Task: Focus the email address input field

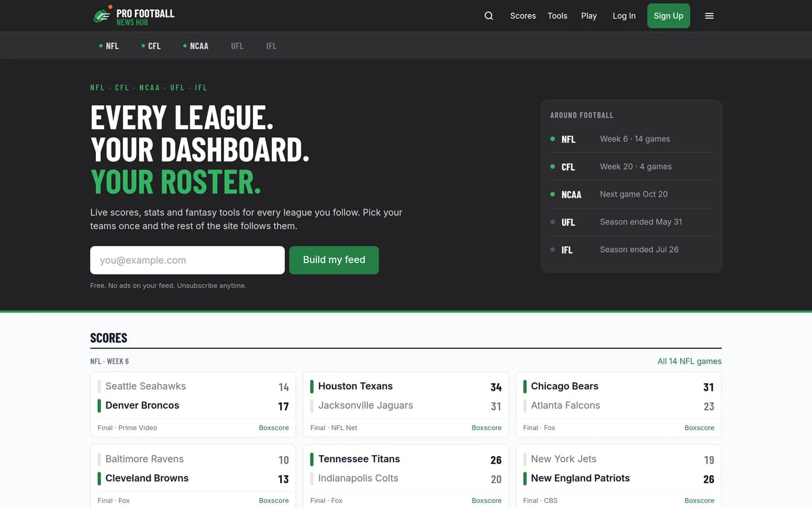Action: click(187, 260)
